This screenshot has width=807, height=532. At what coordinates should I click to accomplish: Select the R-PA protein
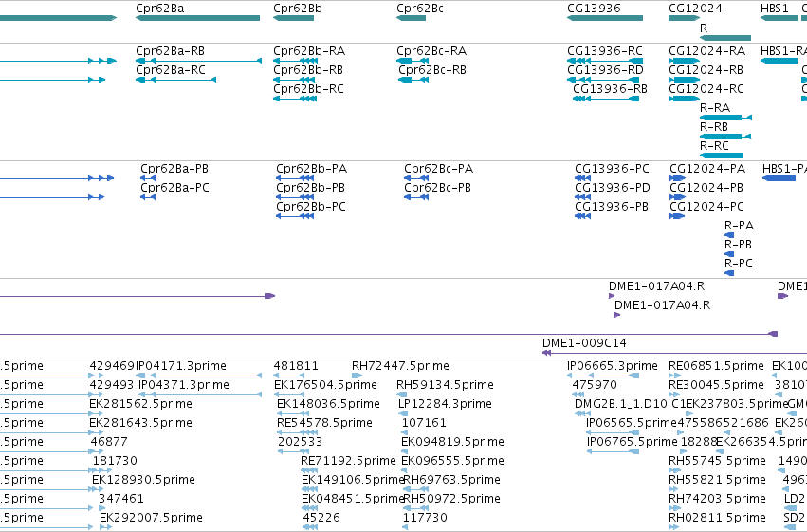click(x=729, y=235)
